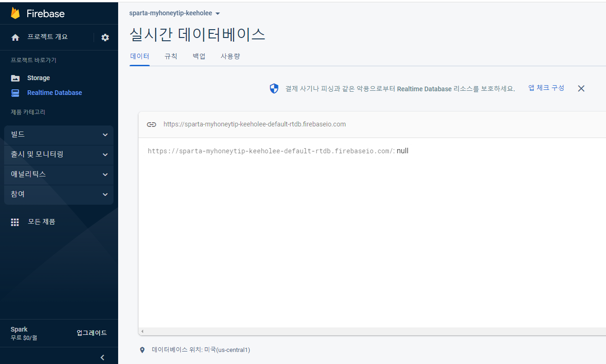Viewport: 606px width, 364px height.
Task: Switch to the 사용량 tab
Action: [x=230, y=56]
